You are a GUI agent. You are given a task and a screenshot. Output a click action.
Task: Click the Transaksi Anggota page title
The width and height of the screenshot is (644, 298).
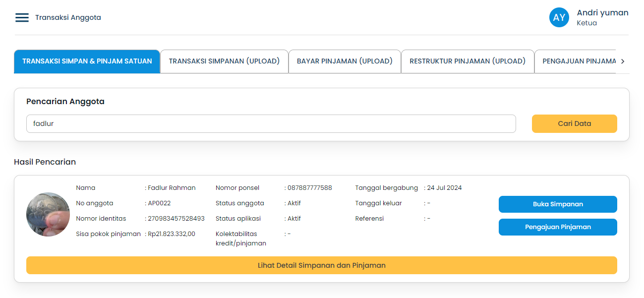click(67, 17)
